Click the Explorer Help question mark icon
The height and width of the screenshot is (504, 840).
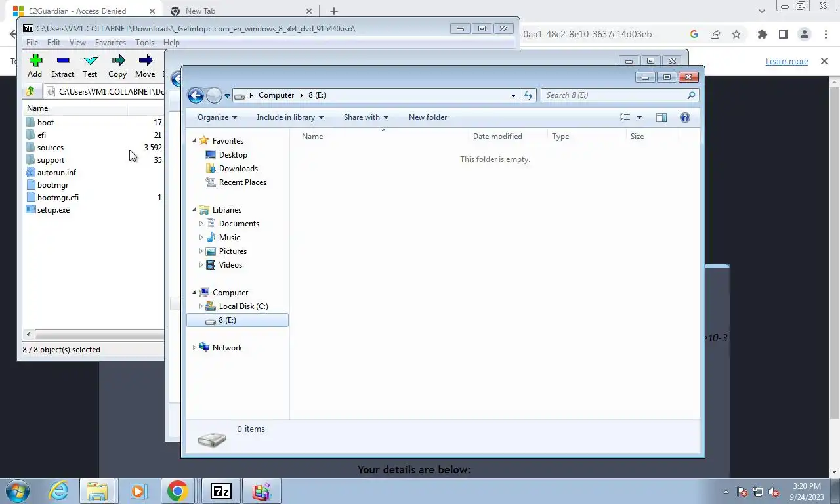pos(685,117)
